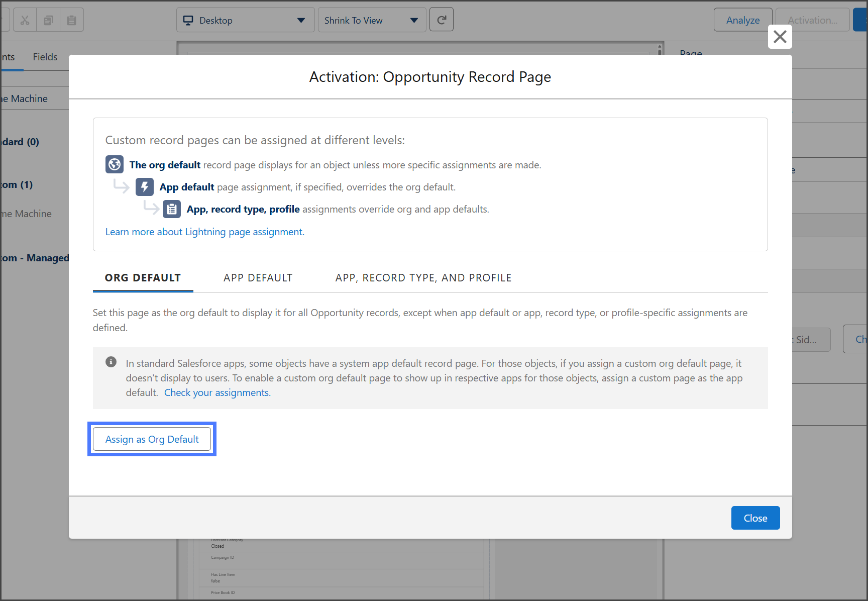868x601 pixels.
Task: Follow the Check your assignments link
Action: click(x=217, y=392)
